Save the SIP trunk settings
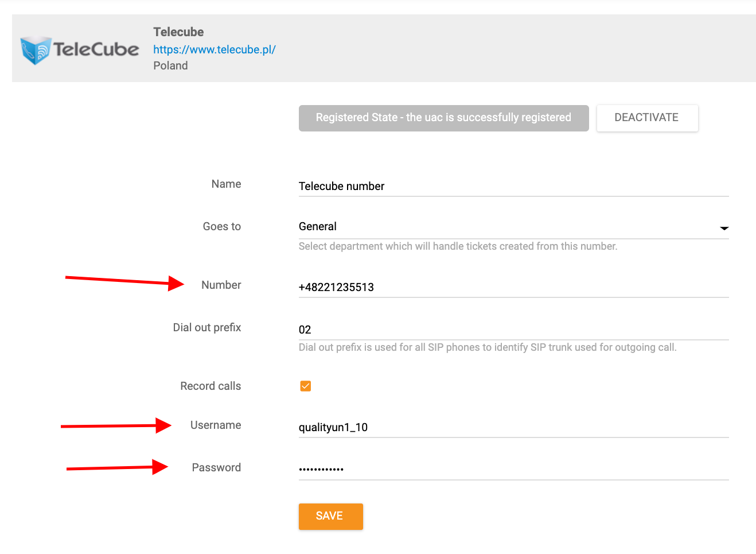Screen dimensions: 756x554 click(x=330, y=516)
